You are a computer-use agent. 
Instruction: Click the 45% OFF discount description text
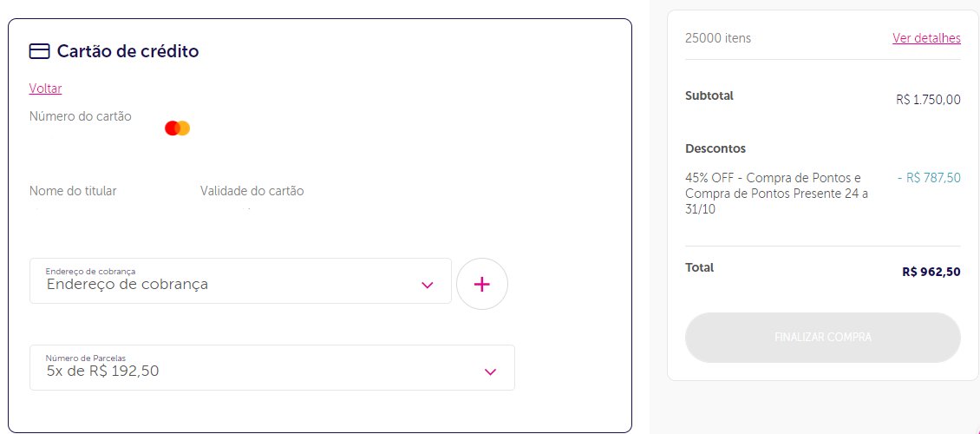[x=777, y=194]
